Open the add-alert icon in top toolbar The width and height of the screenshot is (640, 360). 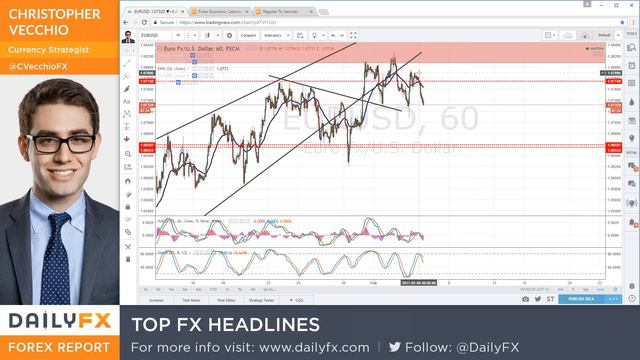300,36
